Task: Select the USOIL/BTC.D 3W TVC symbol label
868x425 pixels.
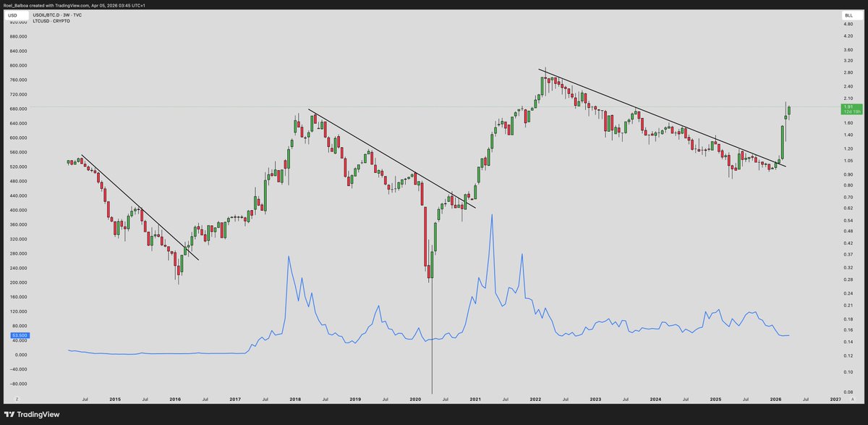Action: (x=58, y=15)
